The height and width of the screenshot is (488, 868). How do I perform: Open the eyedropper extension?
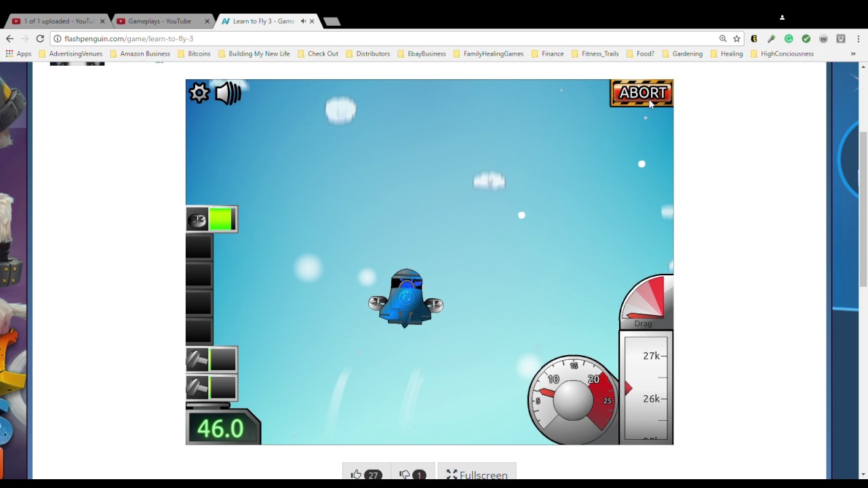771,39
